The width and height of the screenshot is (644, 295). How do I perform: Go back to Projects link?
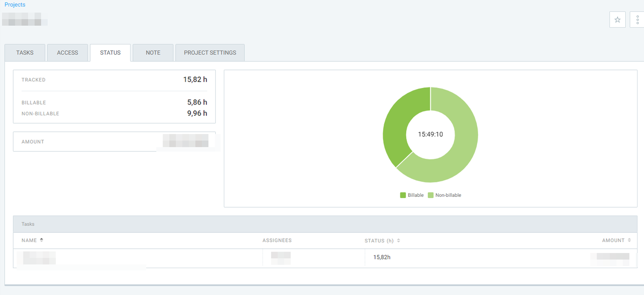point(14,4)
